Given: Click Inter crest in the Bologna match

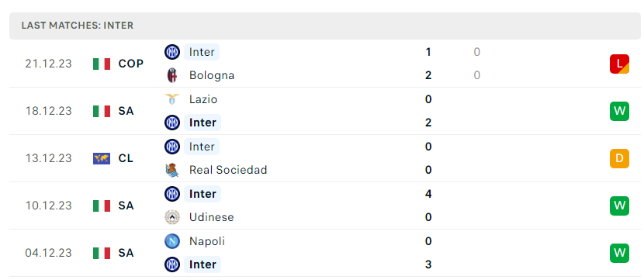Looking at the screenshot, I should coord(172,52).
